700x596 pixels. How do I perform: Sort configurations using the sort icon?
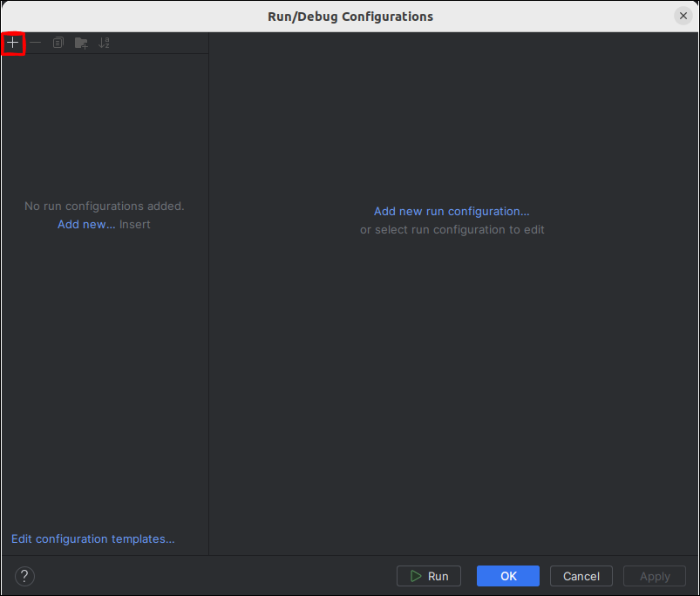(x=104, y=43)
